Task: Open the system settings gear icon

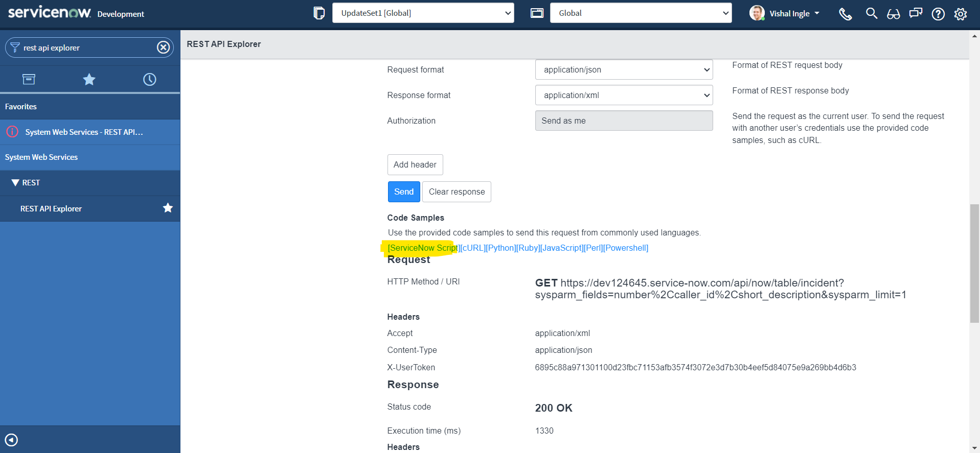Action: (x=961, y=14)
